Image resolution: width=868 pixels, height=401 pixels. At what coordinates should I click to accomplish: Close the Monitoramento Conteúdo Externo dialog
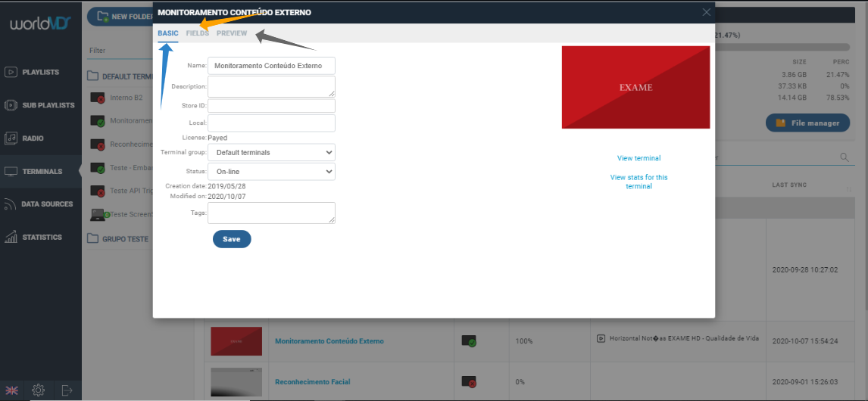(x=706, y=12)
